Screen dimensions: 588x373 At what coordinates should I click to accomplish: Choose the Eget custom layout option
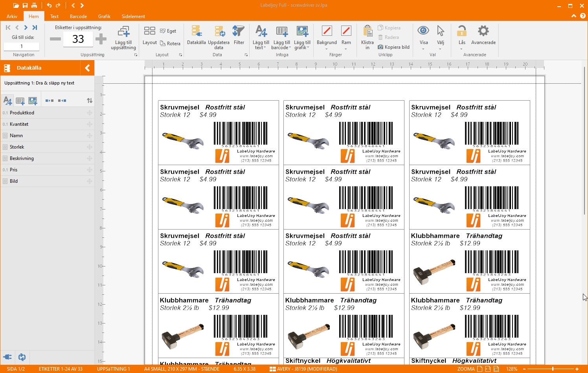[168, 31]
